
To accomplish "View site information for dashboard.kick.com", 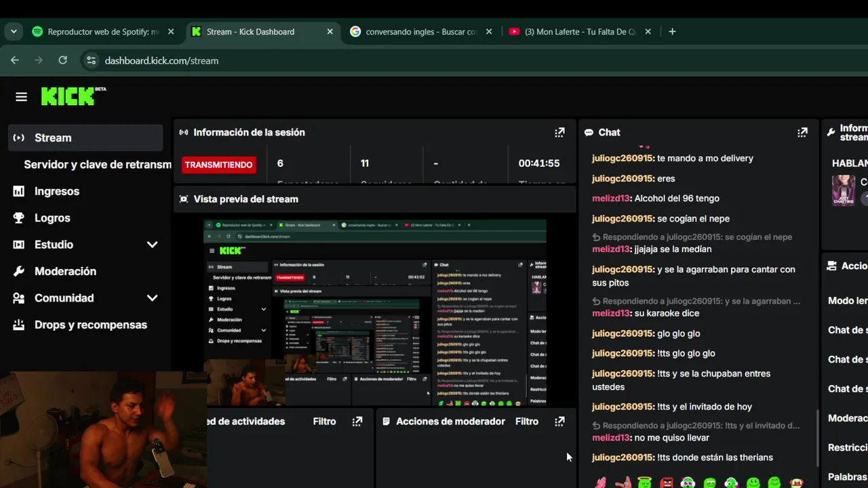I will click(x=91, y=60).
